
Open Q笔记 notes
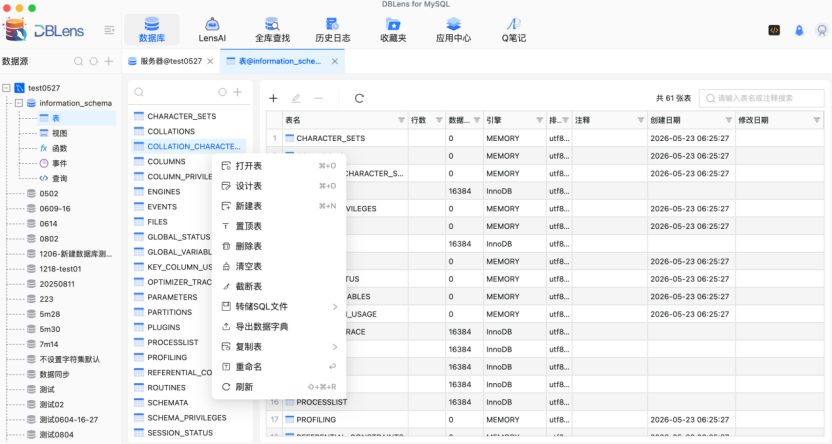coord(514,30)
